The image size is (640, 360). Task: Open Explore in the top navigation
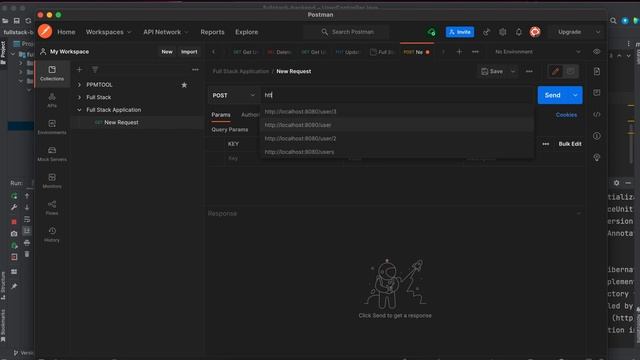(x=247, y=32)
